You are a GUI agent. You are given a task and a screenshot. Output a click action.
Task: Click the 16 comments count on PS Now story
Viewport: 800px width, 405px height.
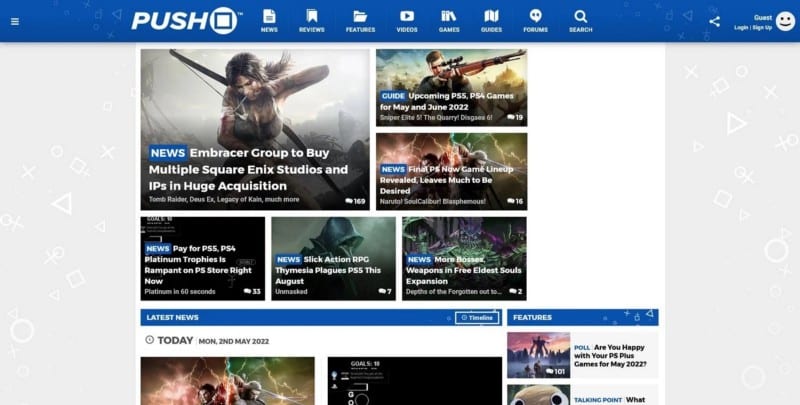[515, 201]
